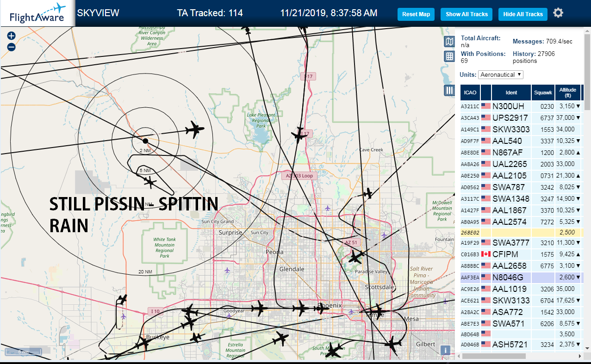Viewport: 591px width, 364px height.
Task: Toggle the map view sidebar icon
Action: click(x=449, y=42)
